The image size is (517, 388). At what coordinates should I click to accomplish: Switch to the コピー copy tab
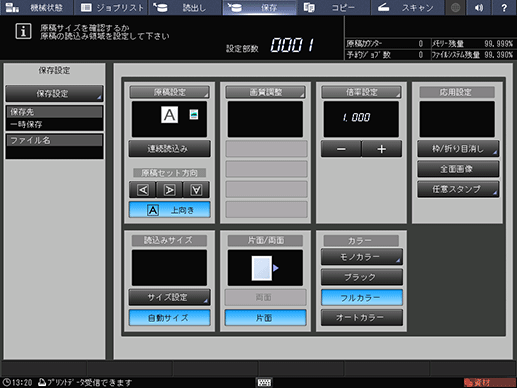[x=333, y=7]
